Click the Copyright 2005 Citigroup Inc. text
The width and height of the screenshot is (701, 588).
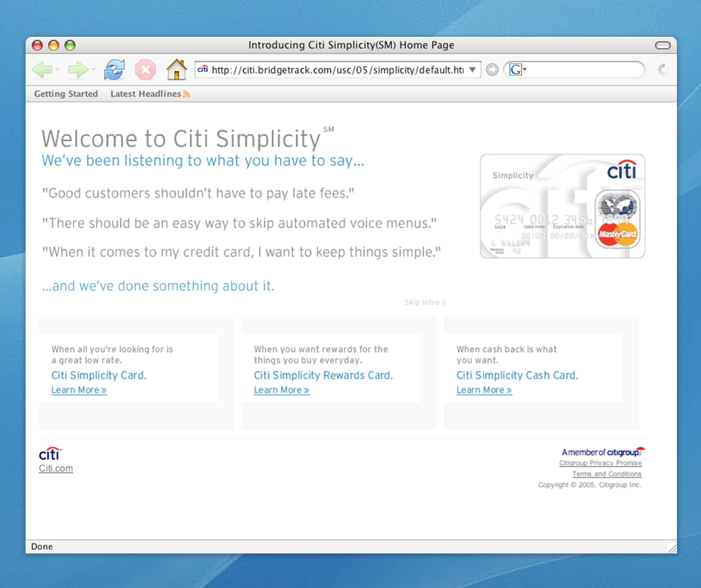click(x=589, y=485)
